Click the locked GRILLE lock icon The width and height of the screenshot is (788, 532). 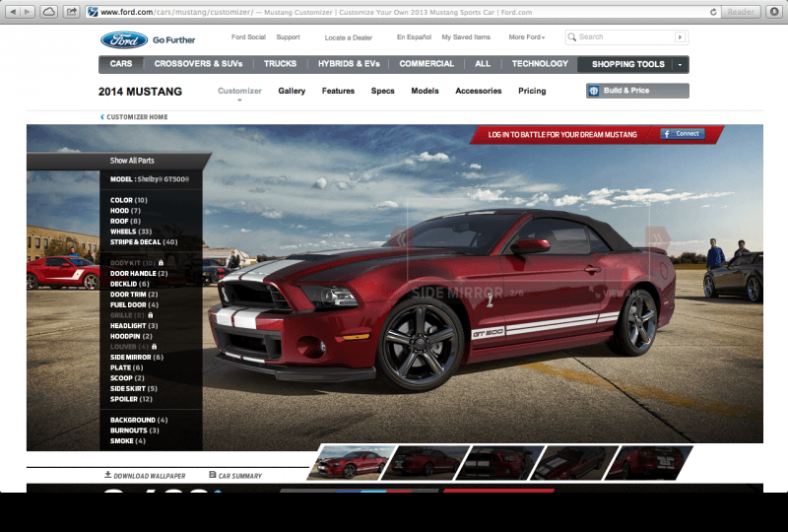(x=151, y=315)
